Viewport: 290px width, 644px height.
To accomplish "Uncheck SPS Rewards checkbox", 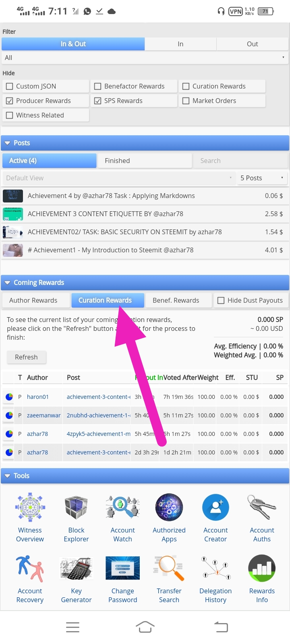I will [97, 101].
